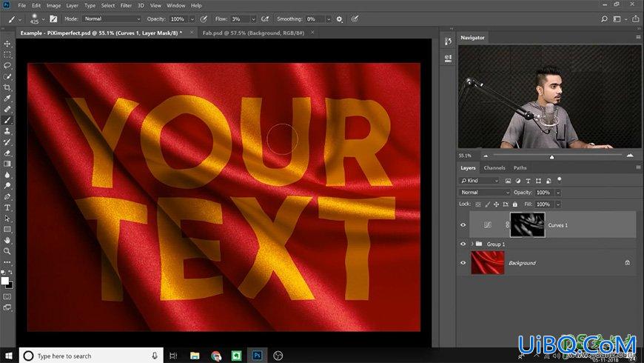Select the History Brush tool

[7, 142]
